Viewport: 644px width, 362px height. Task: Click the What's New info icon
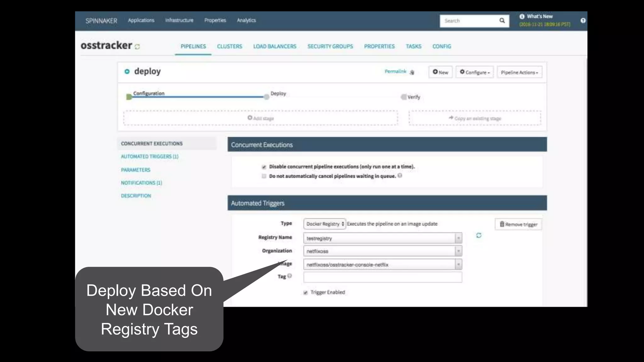pyautogui.click(x=522, y=16)
